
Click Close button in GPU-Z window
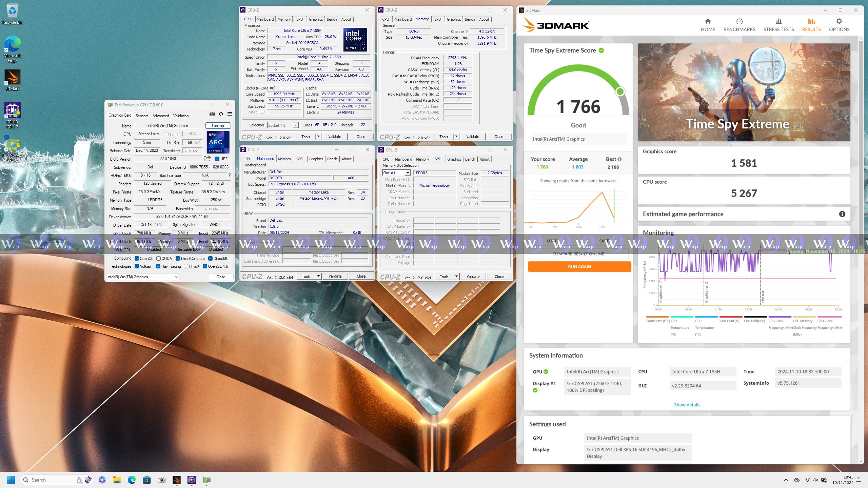[x=221, y=277]
